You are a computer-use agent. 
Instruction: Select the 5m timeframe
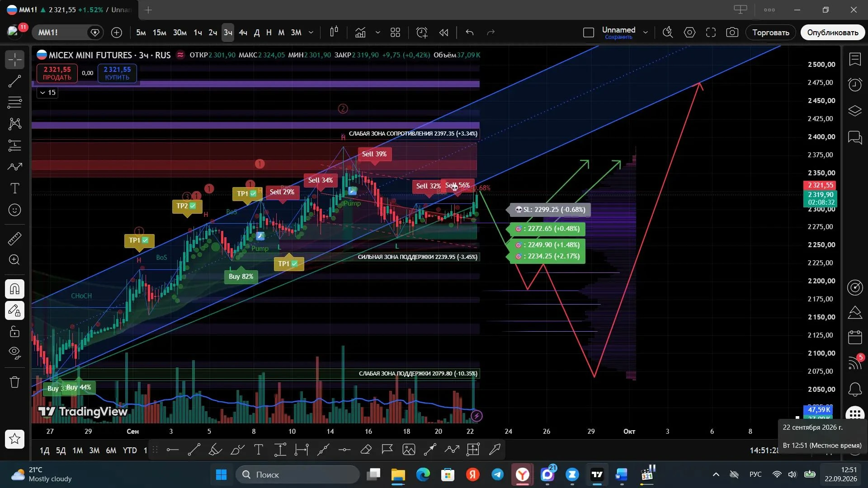pos(141,33)
